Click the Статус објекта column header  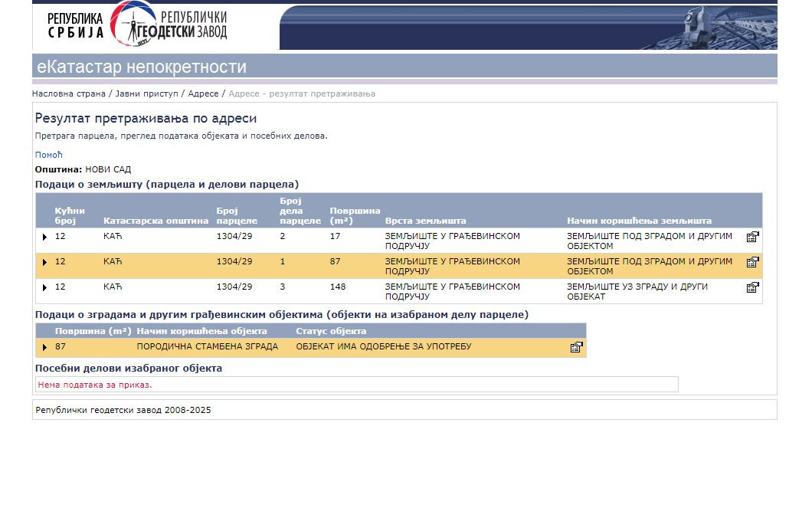(x=331, y=331)
